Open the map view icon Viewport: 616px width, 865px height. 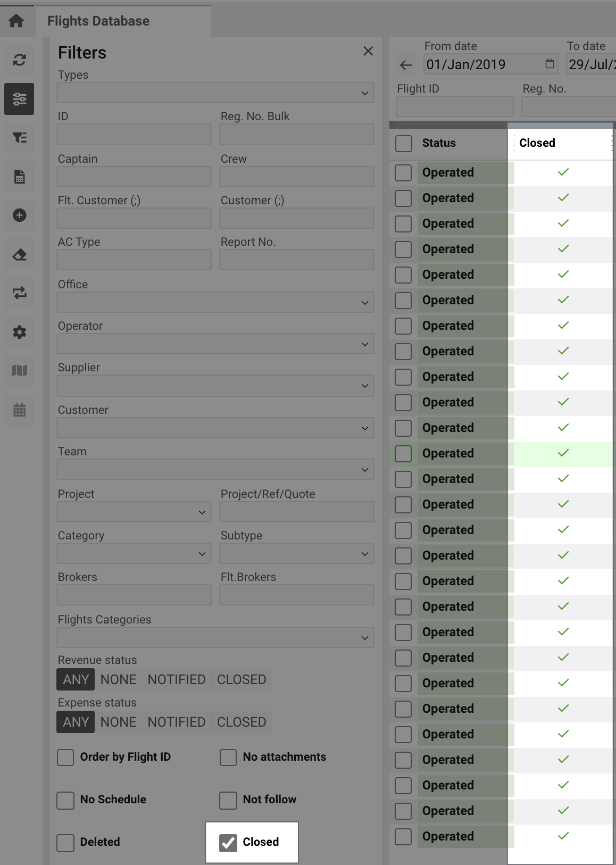19,371
